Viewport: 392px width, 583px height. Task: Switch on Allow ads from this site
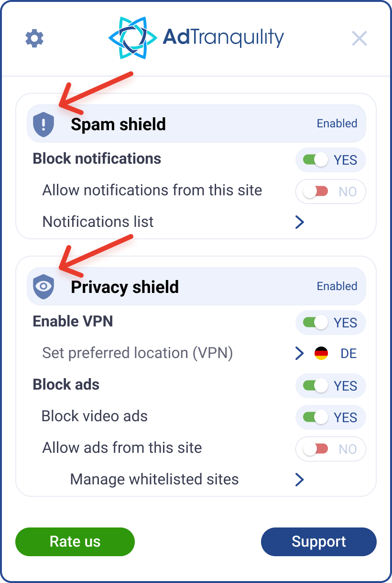tap(316, 449)
